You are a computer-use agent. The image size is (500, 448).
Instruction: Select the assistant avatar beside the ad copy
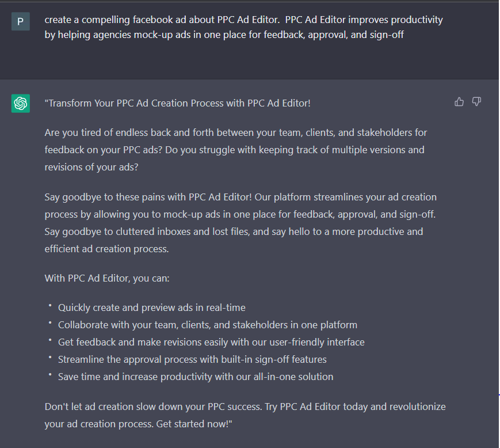[x=20, y=103]
